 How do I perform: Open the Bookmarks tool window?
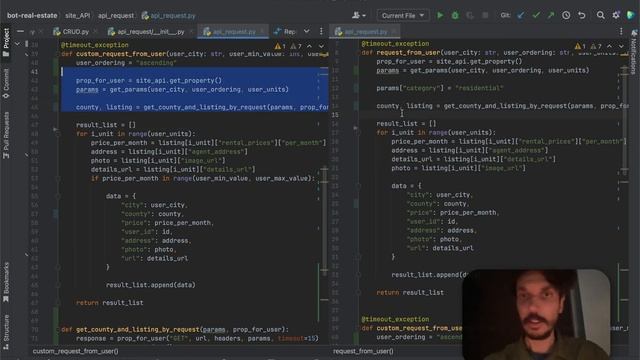[6, 282]
